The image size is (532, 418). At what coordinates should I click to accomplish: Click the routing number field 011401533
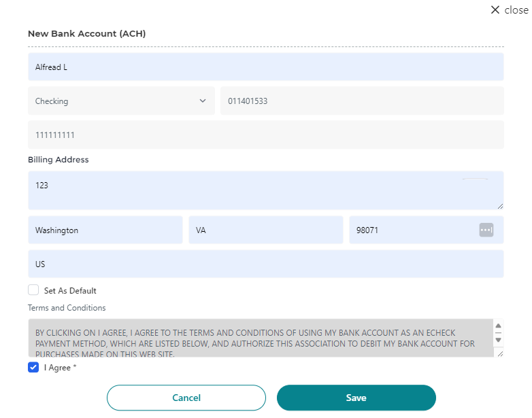(x=361, y=101)
